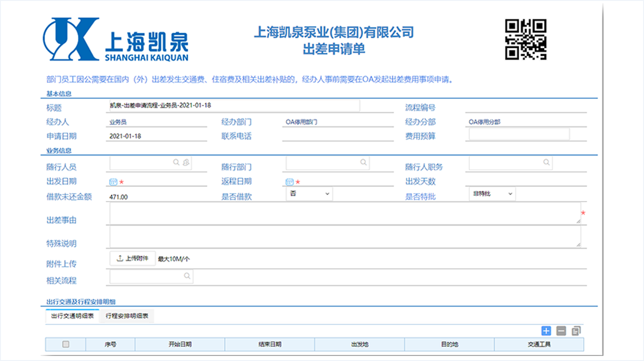Click the 随行人职务 input box
644x361 pixels.
pyautogui.click(x=510, y=163)
